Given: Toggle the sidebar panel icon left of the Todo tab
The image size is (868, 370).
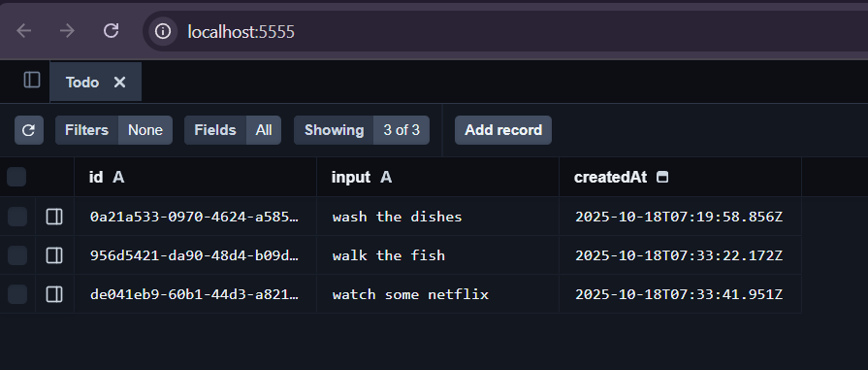Looking at the screenshot, I should 32,81.
